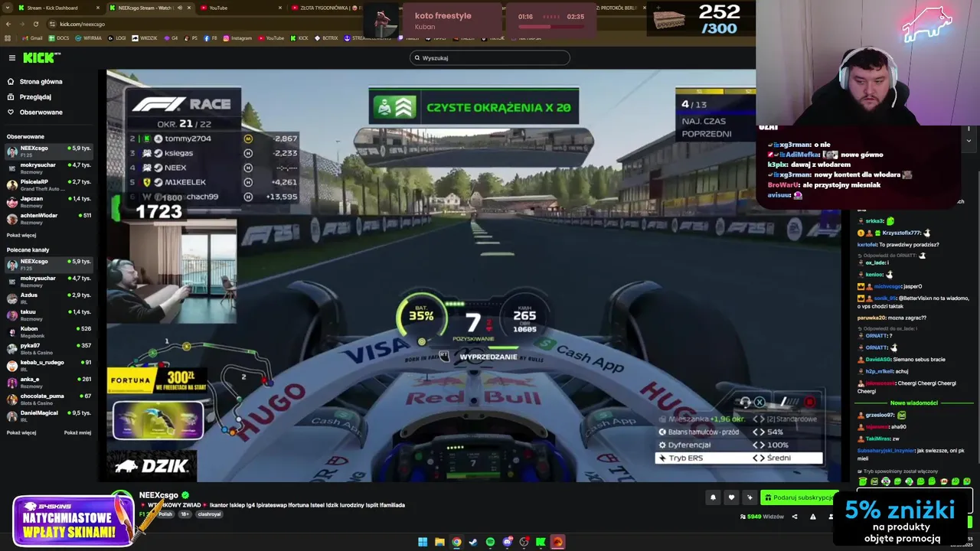Click the Kick logo

[41, 57]
